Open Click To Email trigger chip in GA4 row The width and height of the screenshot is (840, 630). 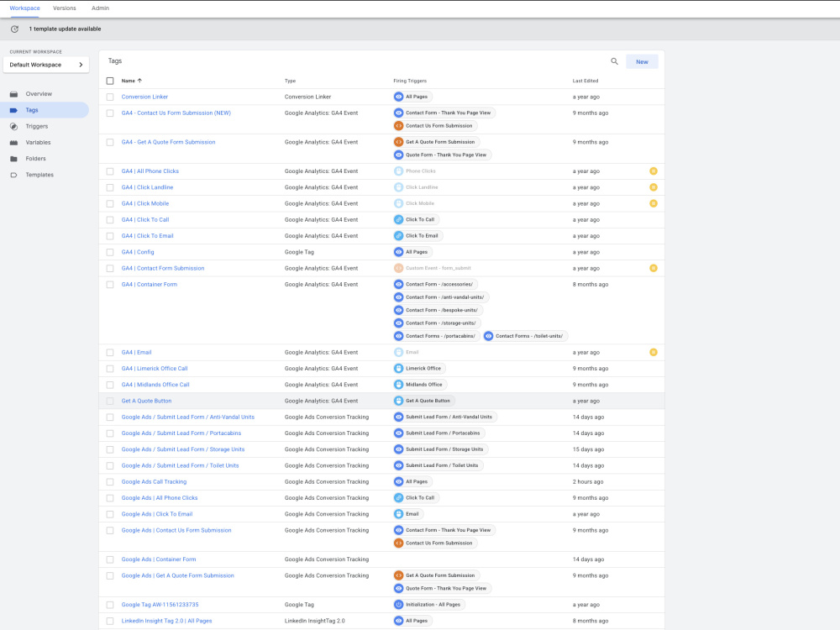418,236
